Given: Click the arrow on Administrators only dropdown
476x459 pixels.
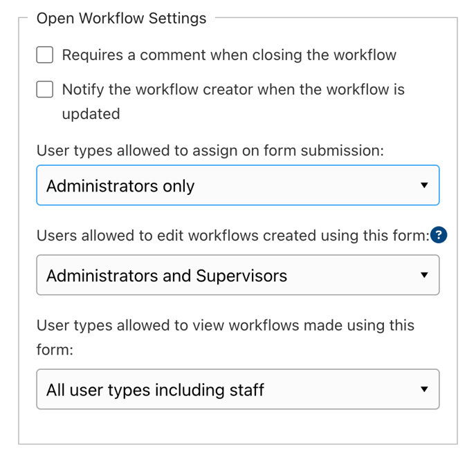Looking at the screenshot, I should pyautogui.click(x=424, y=185).
